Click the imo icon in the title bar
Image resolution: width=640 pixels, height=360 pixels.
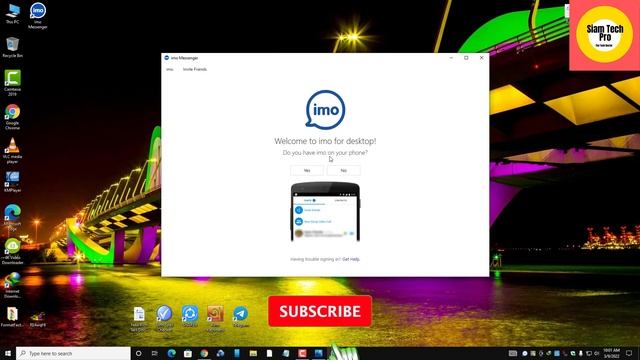tap(167, 58)
